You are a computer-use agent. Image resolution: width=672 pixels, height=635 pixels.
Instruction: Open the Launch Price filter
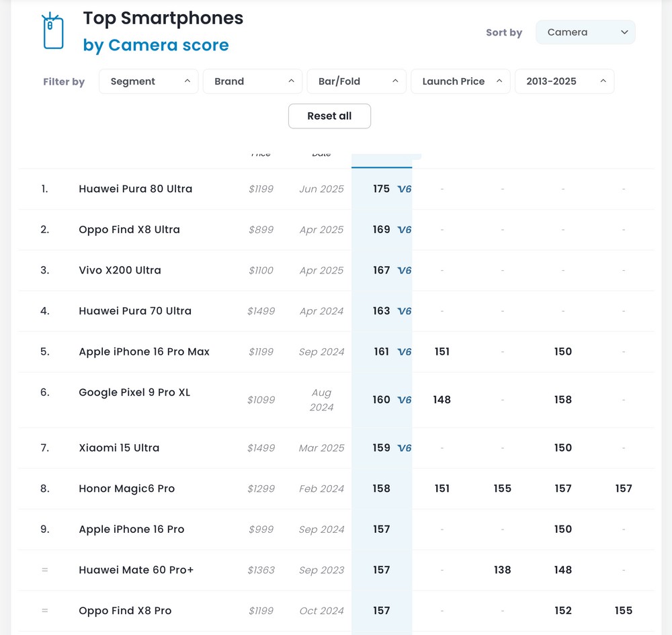(460, 81)
